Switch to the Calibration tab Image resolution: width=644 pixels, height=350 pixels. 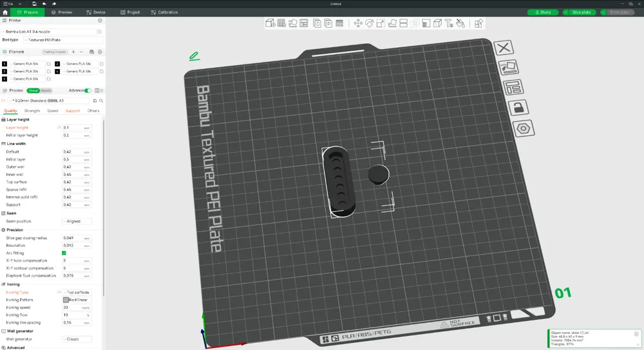(x=165, y=12)
